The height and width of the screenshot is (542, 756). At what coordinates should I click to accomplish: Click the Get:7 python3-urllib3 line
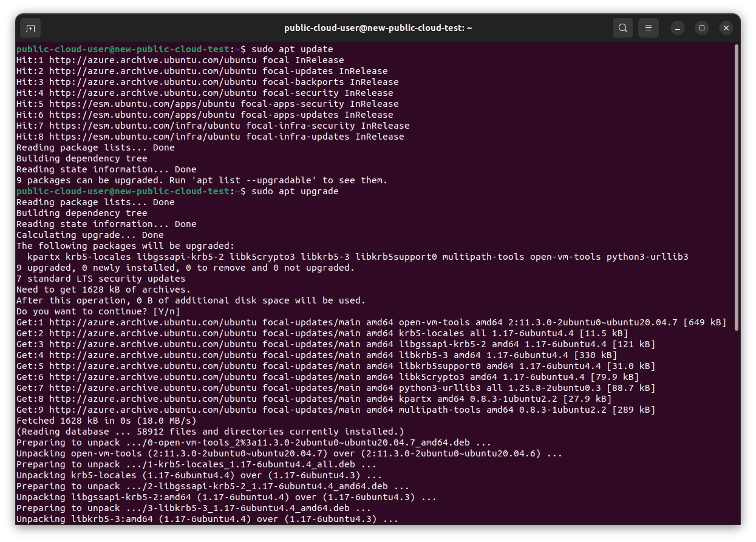(336, 388)
